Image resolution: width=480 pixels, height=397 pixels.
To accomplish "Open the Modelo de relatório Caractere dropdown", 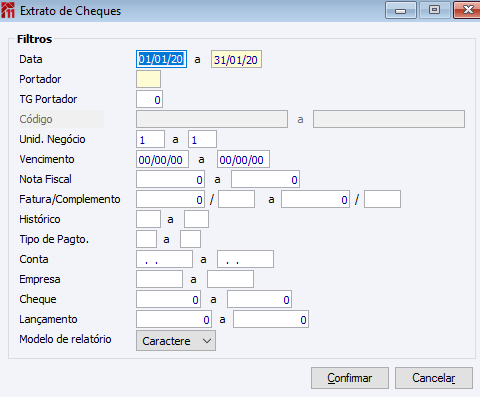I will coord(176,341).
